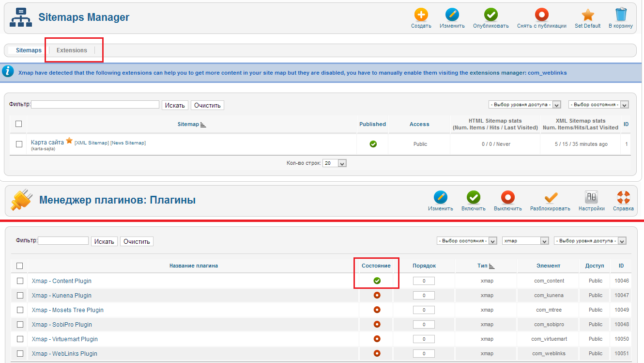This screenshot has height=363, width=644.
Task: Click the Создать (create) toolbar icon
Action: pyautogui.click(x=421, y=15)
